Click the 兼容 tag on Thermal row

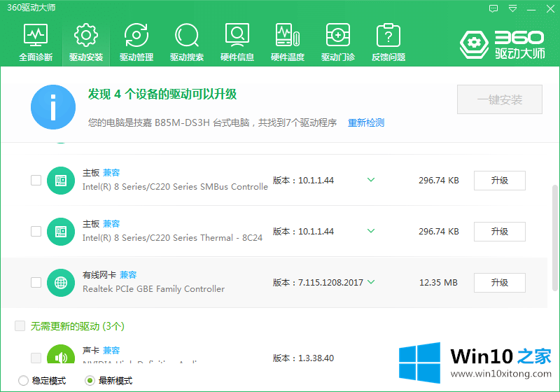[111, 224]
